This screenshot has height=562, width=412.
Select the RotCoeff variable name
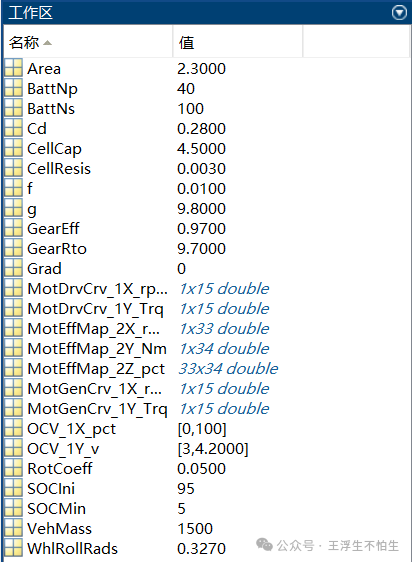pyautogui.click(x=60, y=469)
